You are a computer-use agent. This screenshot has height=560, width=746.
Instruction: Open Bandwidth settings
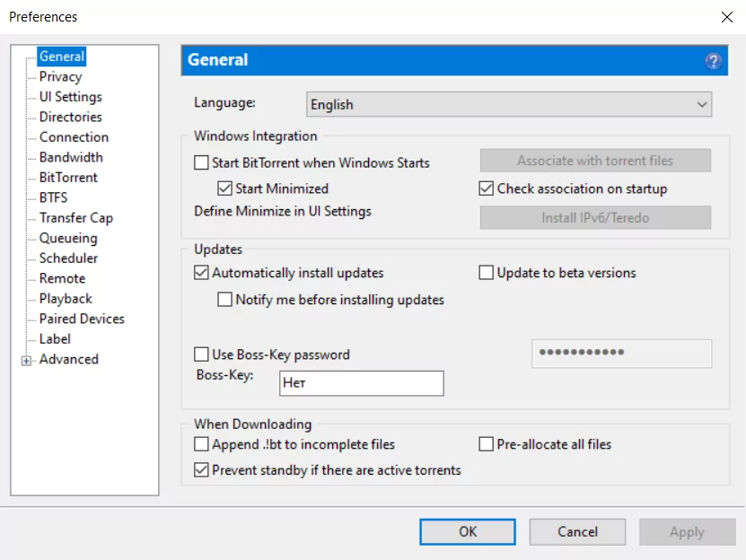71,157
